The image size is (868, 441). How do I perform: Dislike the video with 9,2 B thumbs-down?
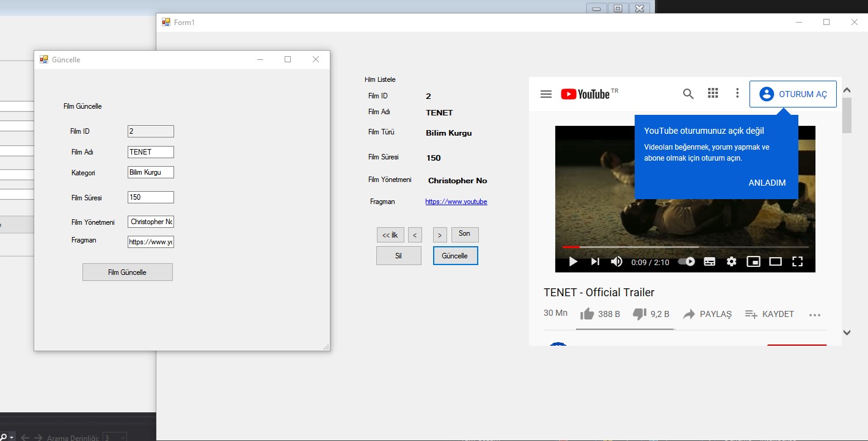651,314
